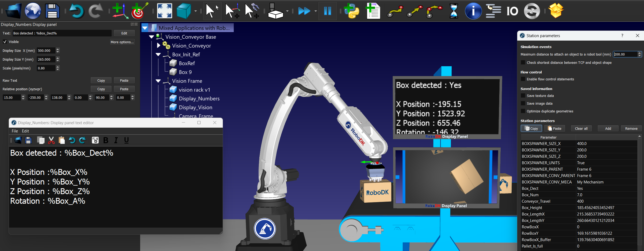644x251 pixels.
Task: Open the File menu in text editor
Action: 15,131
